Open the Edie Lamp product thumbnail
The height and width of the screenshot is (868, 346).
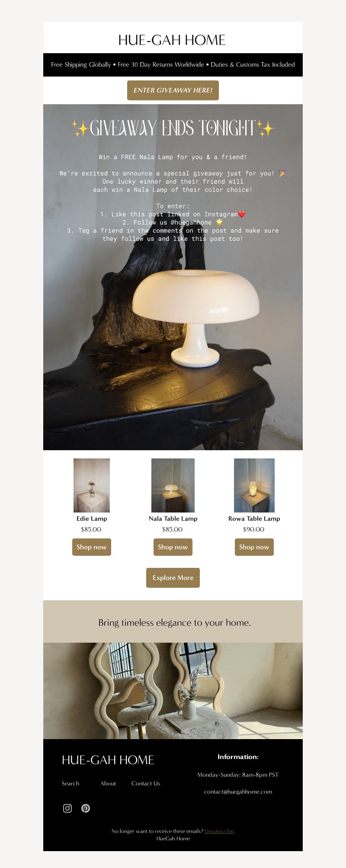click(92, 485)
